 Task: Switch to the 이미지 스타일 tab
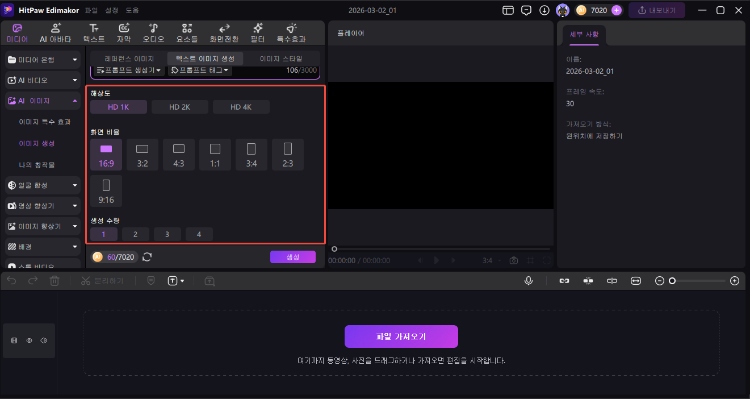281,59
